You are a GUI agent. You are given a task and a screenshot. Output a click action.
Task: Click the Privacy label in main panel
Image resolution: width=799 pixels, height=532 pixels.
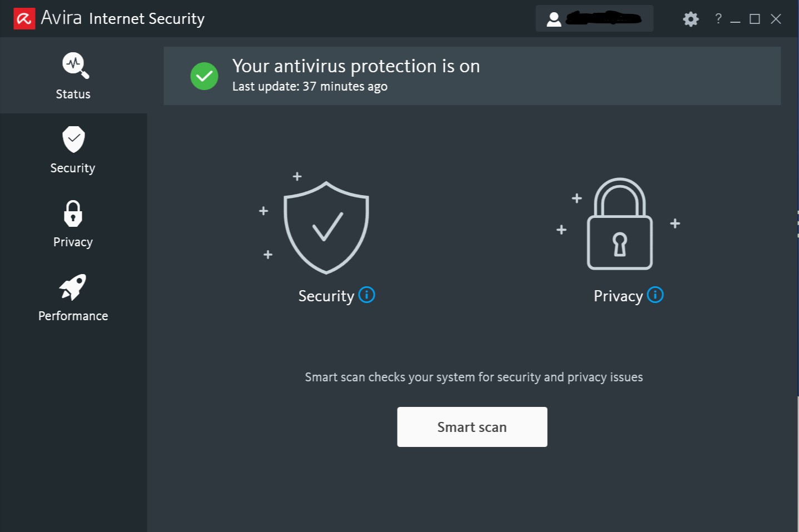click(x=618, y=296)
